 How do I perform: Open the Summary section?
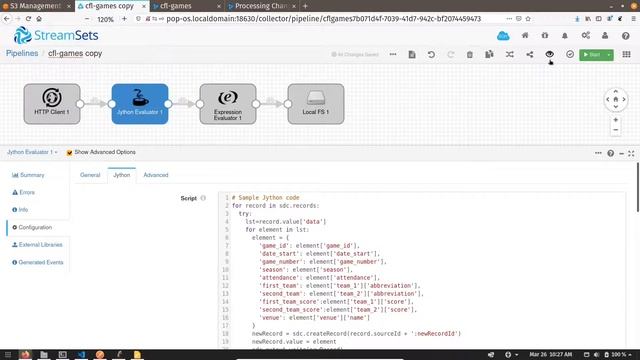pos(28,175)
